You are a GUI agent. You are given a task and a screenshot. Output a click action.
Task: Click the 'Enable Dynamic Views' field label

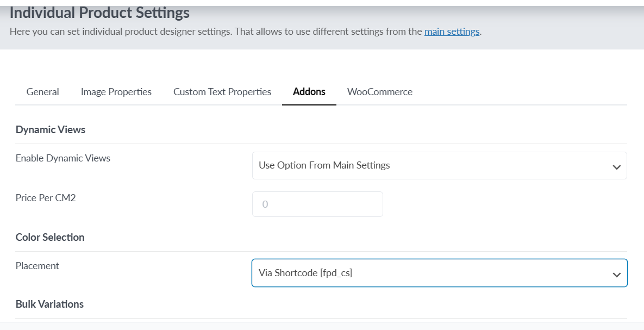tap(63, 158)
